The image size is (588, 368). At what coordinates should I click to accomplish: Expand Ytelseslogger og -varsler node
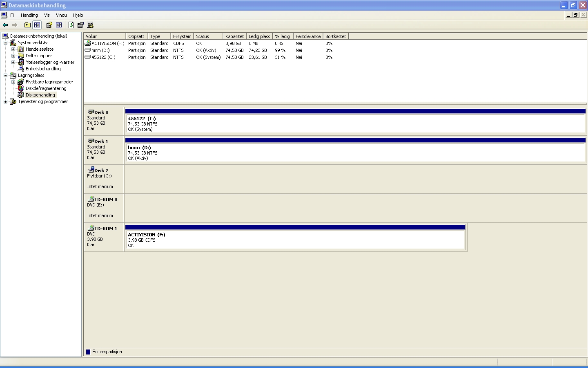point(13,62)
